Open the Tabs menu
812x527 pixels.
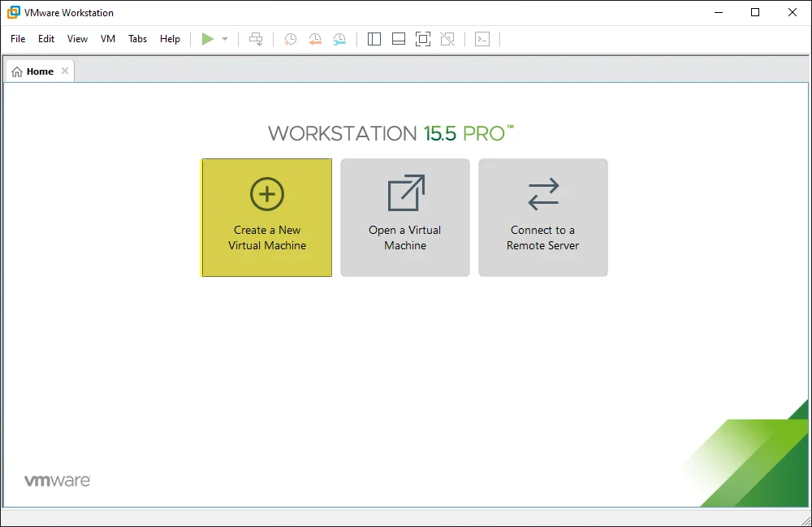138,39
